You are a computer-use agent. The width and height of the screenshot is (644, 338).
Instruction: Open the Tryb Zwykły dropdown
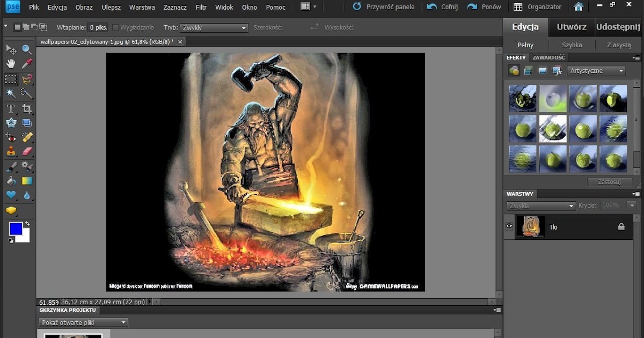pos(214,27)
